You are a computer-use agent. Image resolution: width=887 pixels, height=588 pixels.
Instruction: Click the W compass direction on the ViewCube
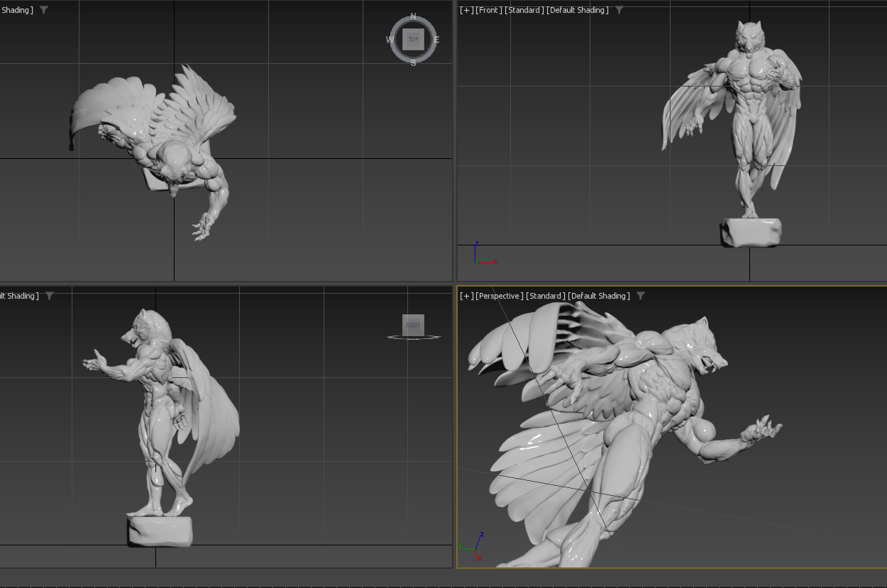390,40
